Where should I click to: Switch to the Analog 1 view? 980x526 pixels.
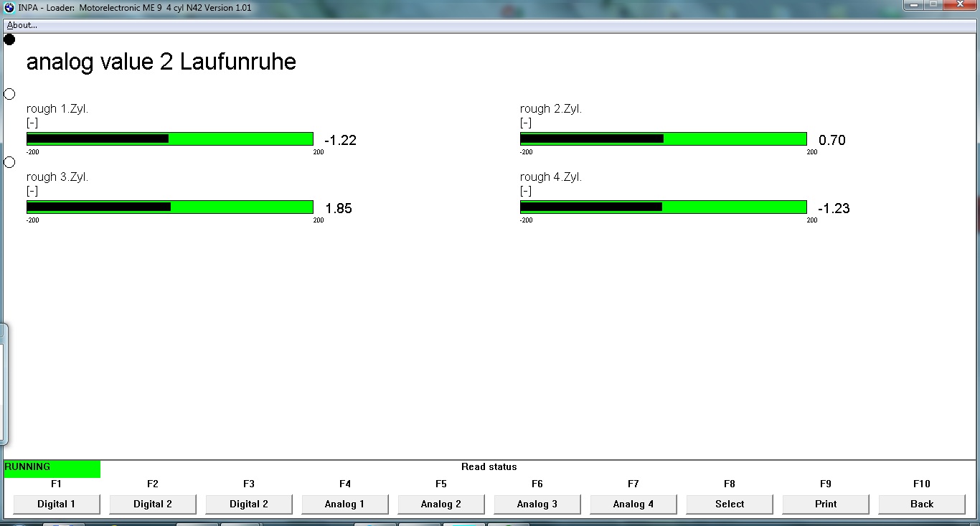pos(344,504)
